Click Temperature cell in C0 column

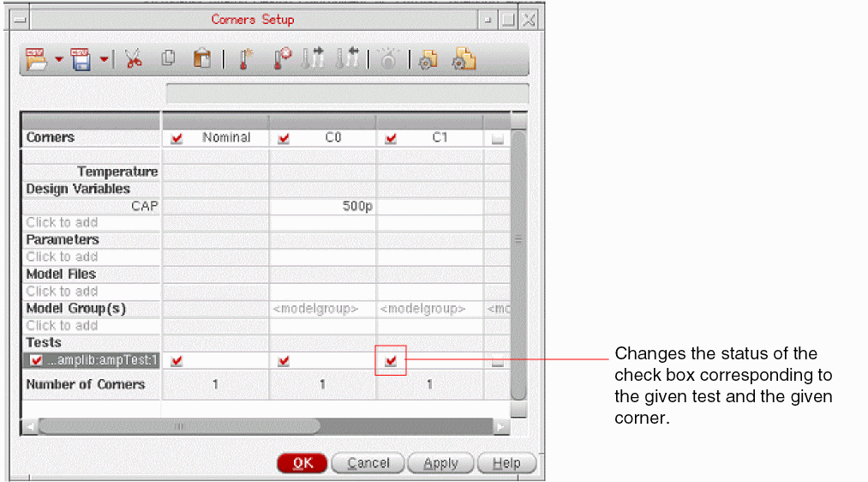tap(323, 172)
